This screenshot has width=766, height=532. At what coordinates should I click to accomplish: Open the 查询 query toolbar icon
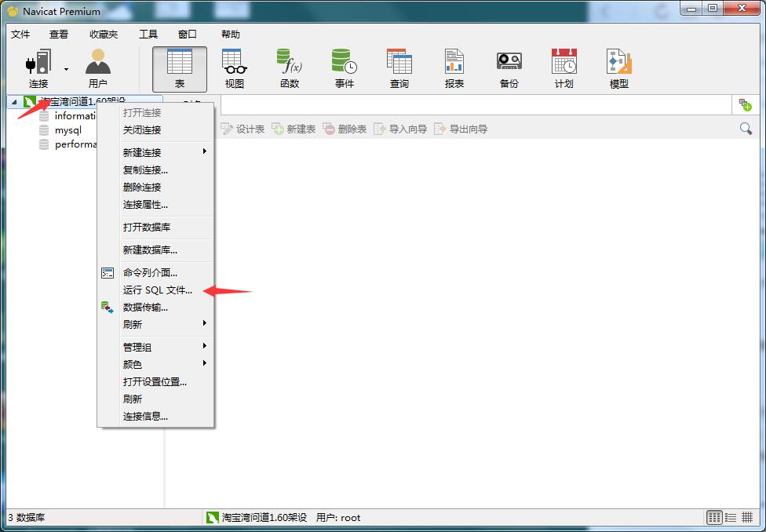(x=399, y=68)
